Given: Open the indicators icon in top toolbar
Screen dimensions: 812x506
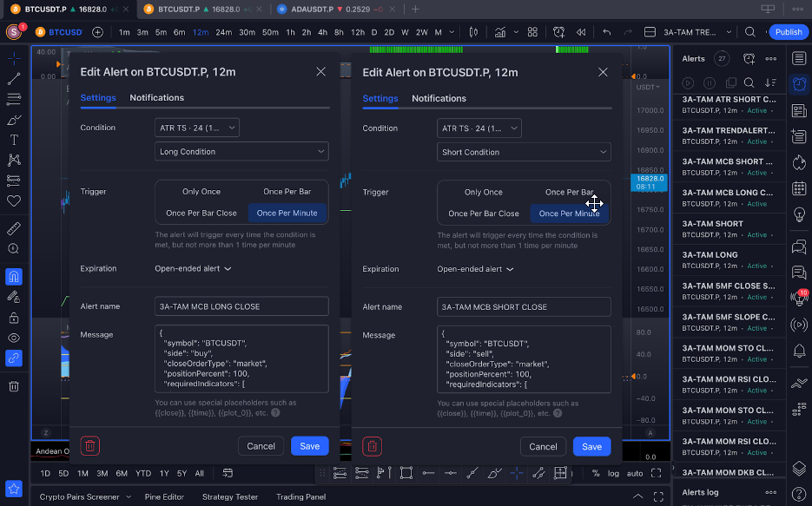Looking at the screenshot, I should click(499, 32).
